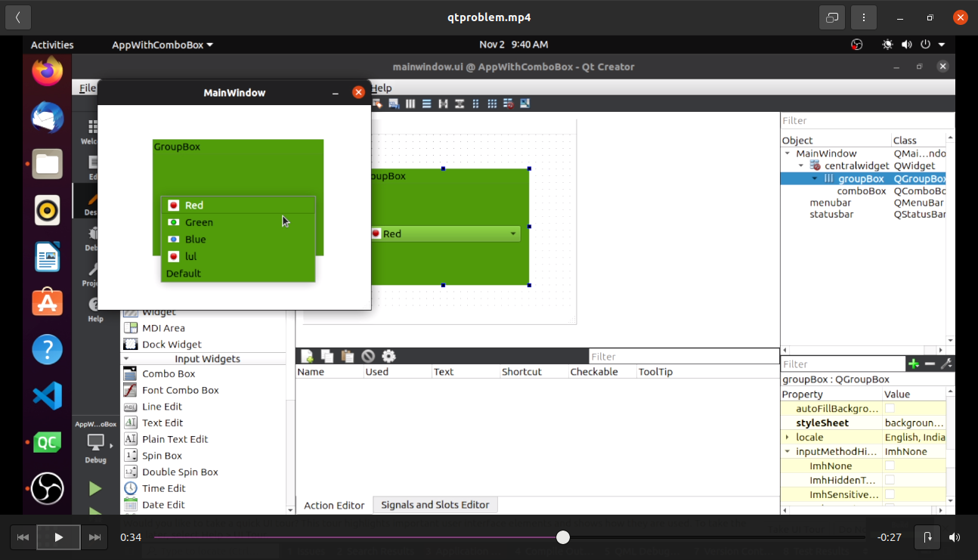
Task: Click the wrench icon in Property Editor
Action: (946, 364)
